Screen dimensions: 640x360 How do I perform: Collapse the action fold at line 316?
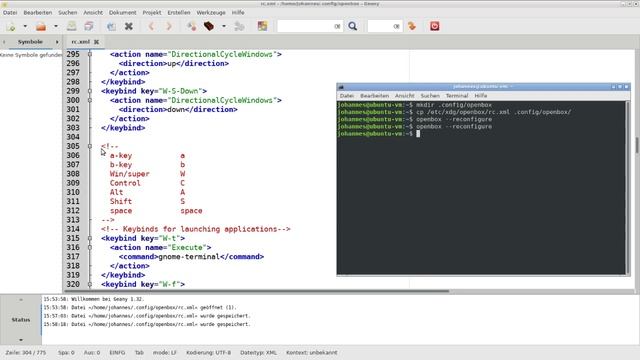[90, 247]
